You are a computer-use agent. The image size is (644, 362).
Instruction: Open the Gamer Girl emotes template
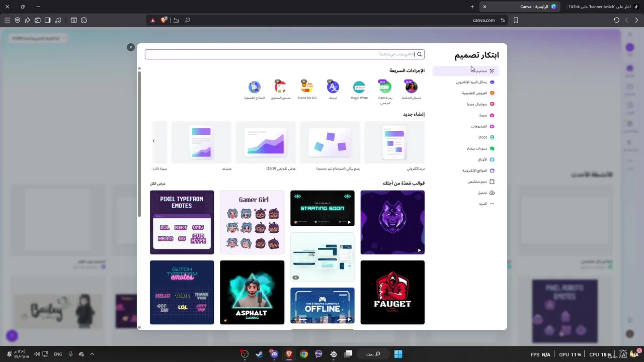252,222
